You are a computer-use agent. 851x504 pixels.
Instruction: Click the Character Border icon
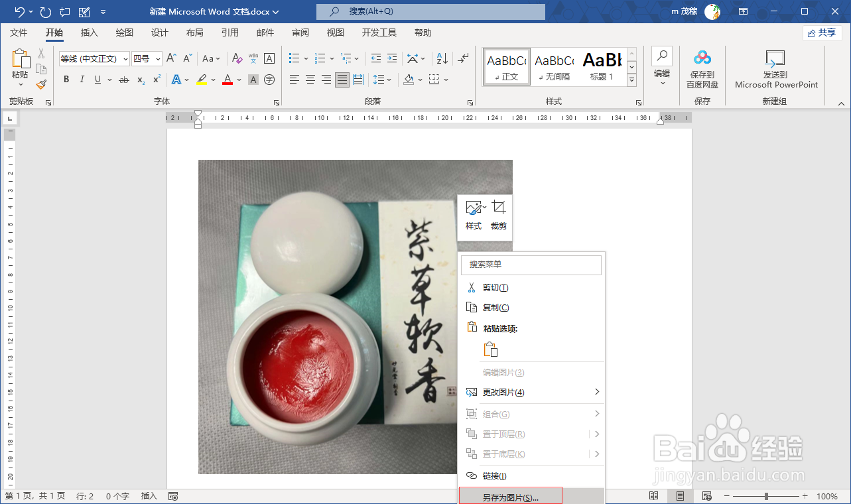(269, 58)
